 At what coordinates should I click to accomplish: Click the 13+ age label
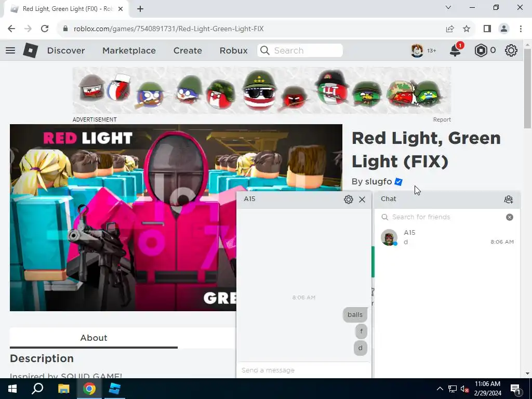432,50
